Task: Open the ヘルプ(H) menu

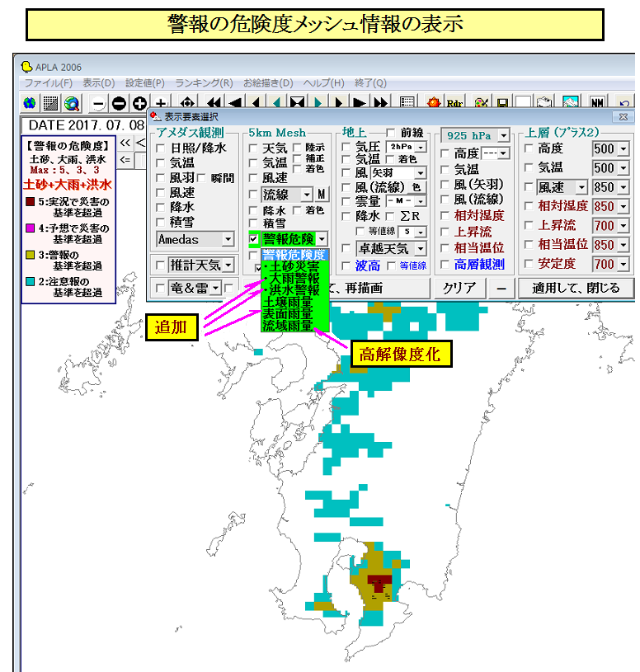Action: tap(323, 82)
